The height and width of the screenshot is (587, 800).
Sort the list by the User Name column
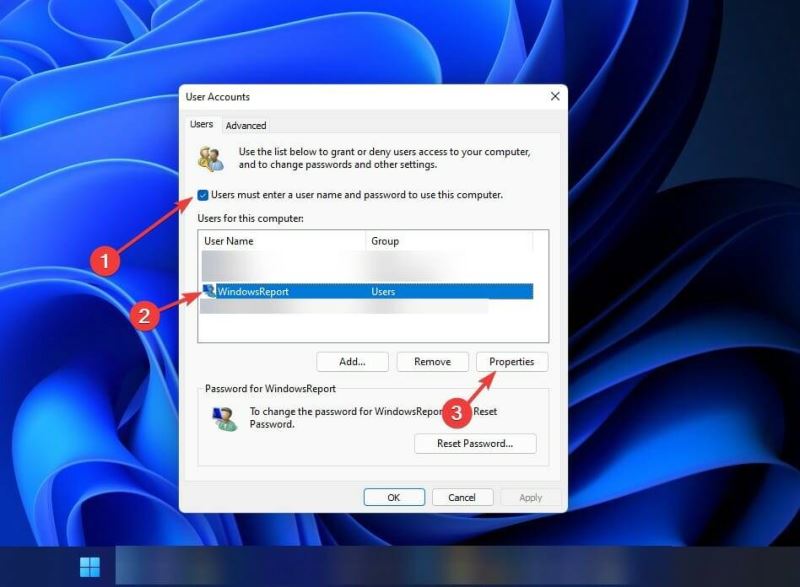(x=230, y=241)
